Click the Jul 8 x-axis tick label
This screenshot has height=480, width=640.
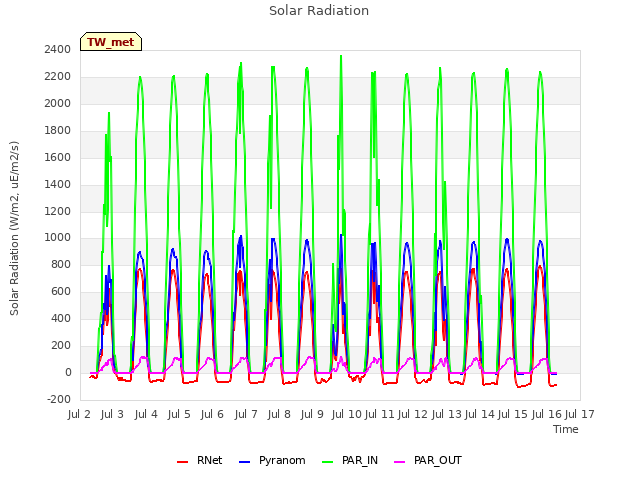pos(279,414)
